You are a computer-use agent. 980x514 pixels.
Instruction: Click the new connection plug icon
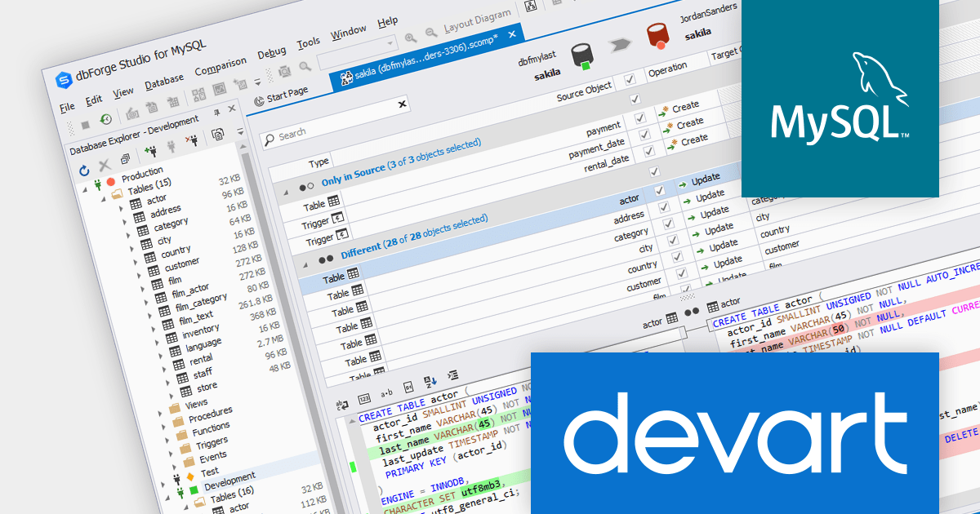[149, 151]
